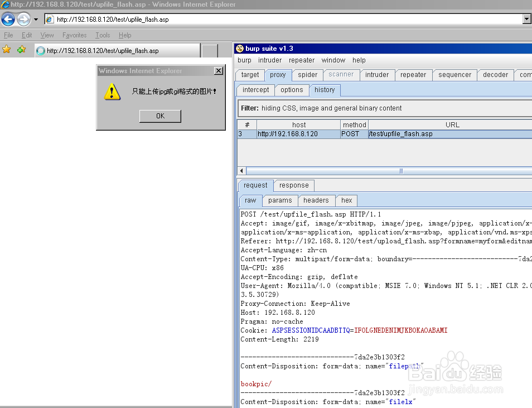Open the Help menu in Internet Explorer
This screenshot has width=532, height=408.
[x=125, y=35]
